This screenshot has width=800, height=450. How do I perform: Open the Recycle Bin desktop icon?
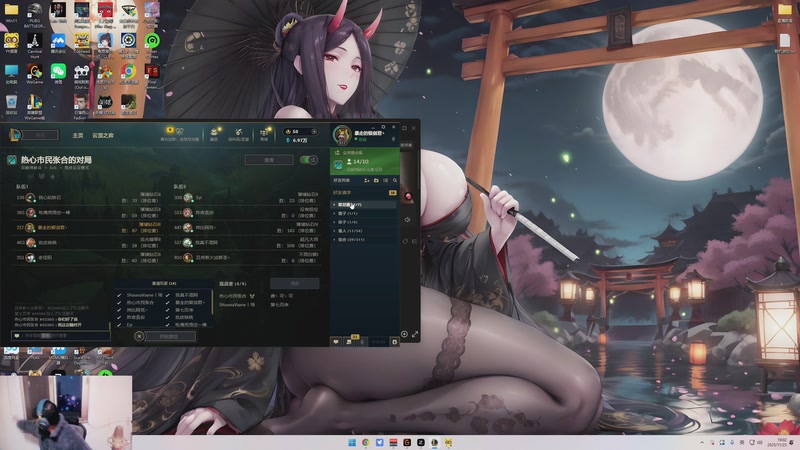click(x=11, y=104)
